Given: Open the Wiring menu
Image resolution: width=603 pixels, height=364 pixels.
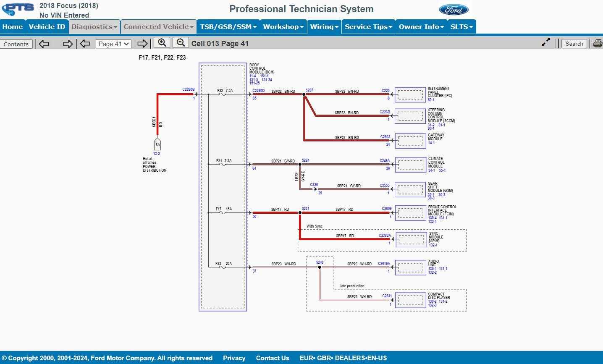Looking at the screenshot, I should pyautogui.click(x=324, y=26).
